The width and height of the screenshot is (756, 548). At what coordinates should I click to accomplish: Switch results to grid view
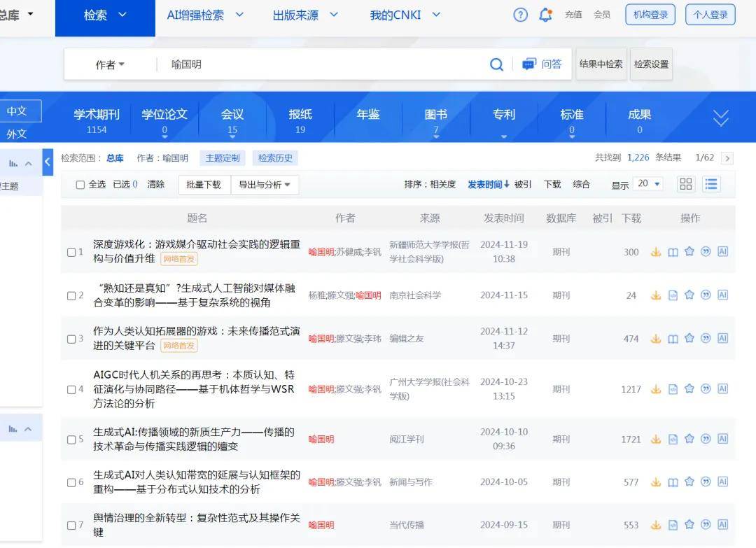click(x=685, y=183)
